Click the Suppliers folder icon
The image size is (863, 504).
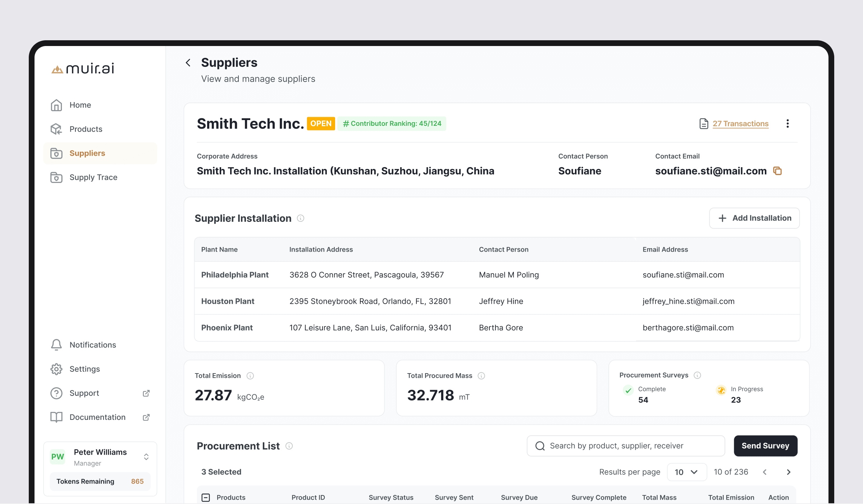[56, 153]
